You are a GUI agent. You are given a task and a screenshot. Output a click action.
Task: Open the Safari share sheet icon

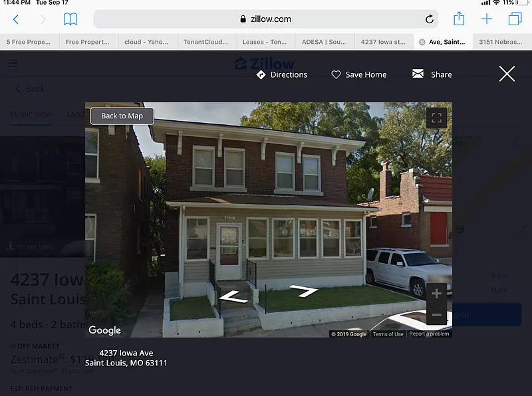tap(459, 19)
